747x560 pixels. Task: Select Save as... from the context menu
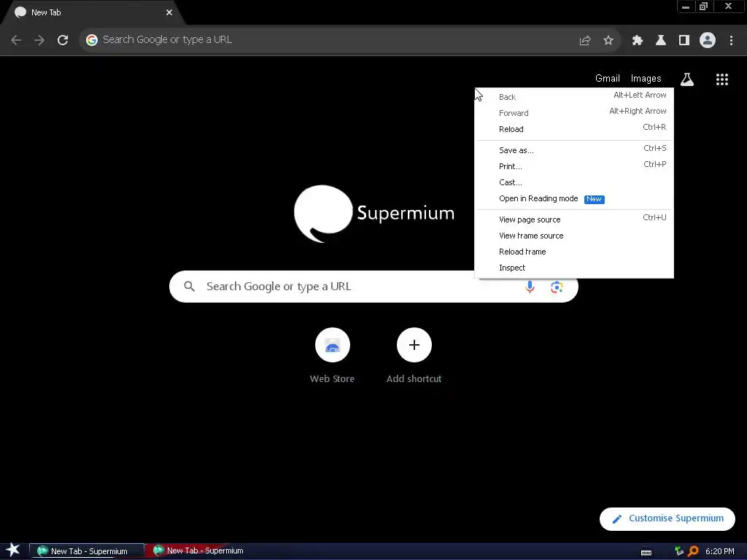coord(574,150)
